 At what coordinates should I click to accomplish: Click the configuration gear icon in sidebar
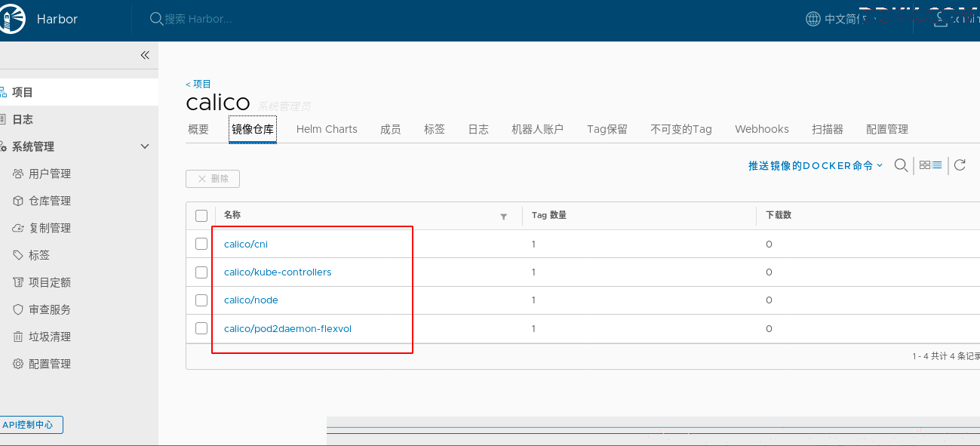(x=19, y=364)
